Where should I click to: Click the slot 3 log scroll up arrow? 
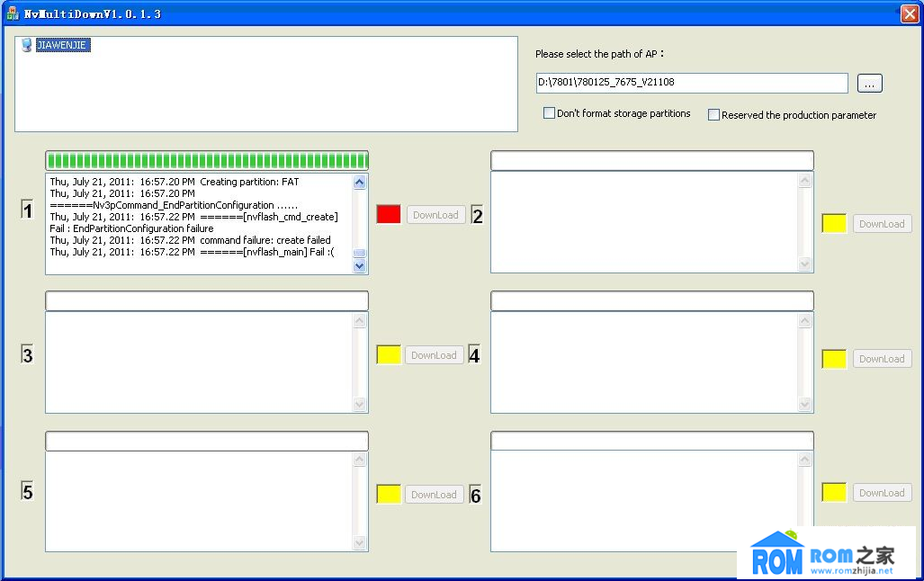point(360,321)
